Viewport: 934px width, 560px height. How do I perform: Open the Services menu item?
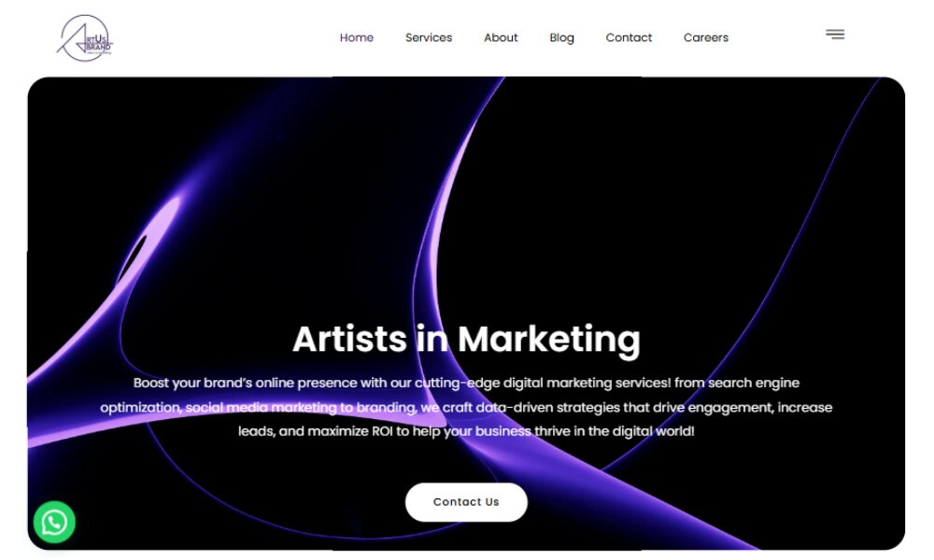point(429,37)
